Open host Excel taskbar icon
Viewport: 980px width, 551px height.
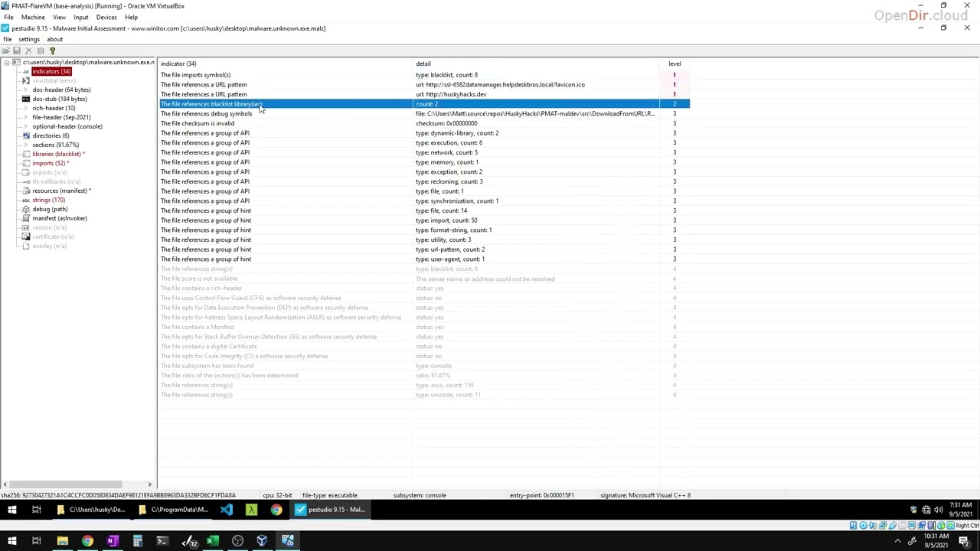point(213,542)
